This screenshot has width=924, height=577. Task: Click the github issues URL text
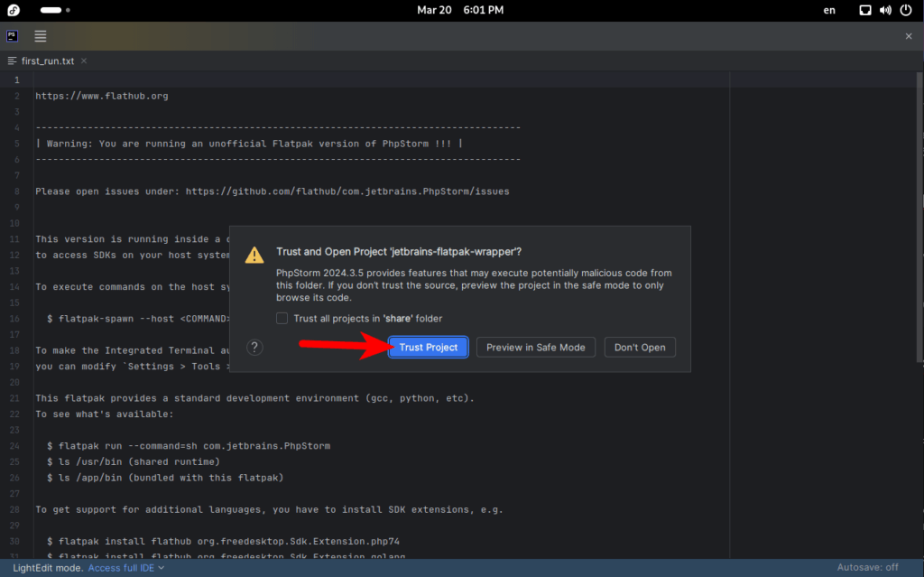(347, 191)
